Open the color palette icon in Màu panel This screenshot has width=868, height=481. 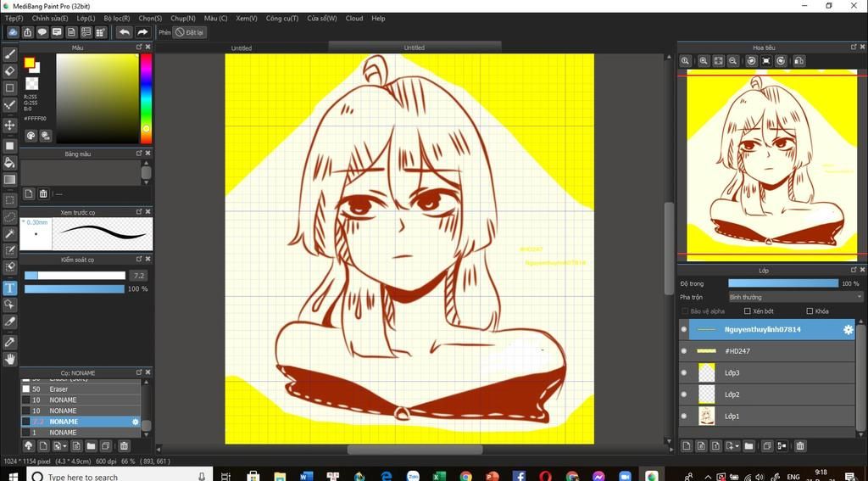pos(31,135)
